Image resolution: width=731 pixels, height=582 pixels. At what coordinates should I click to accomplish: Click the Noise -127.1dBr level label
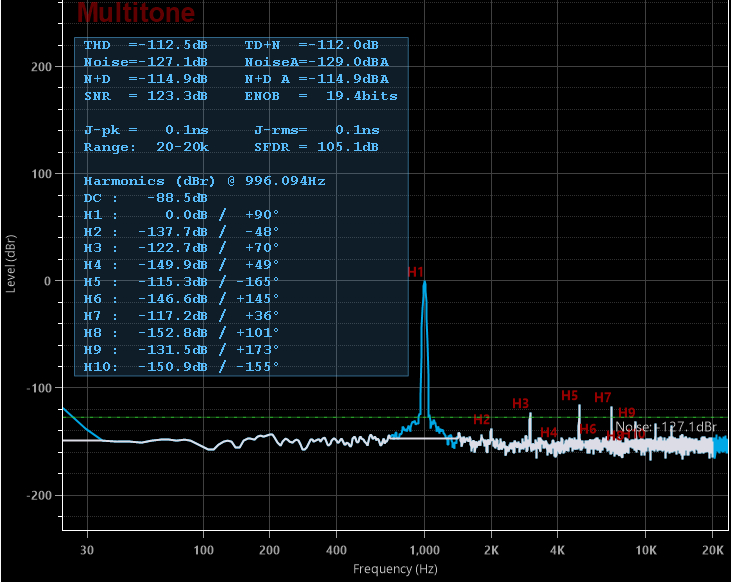coord(666,427)
